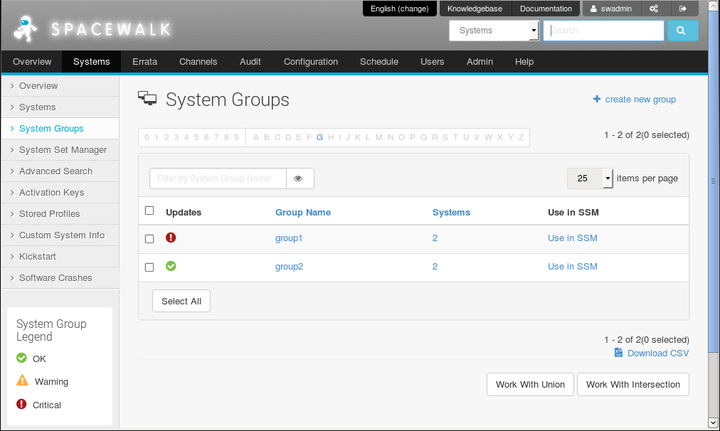
Task: Open Custom System Info sidebar item
Action: point(60,235)
